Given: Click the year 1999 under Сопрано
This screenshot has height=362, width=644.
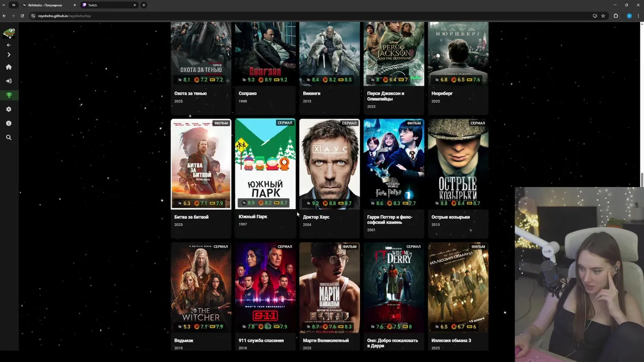Looking at the screenshot, I should pyautogui.click(x=243, y=101).
